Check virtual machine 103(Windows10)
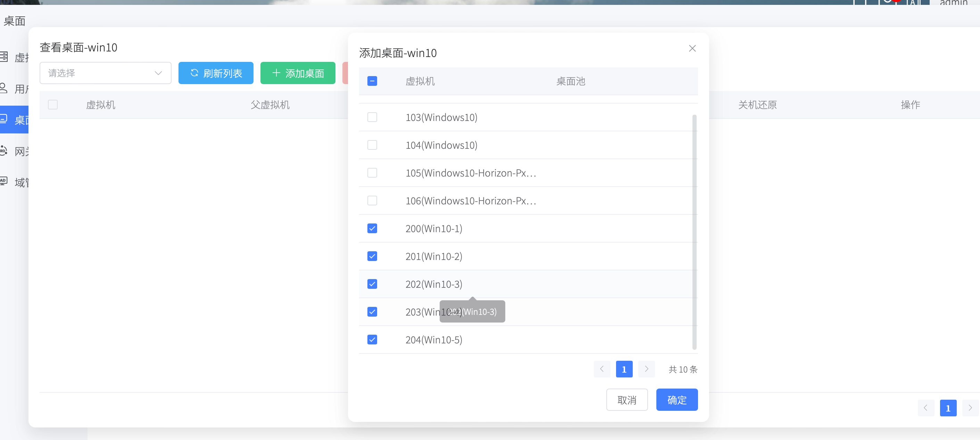The image size is (980, 440). tap(372, 117)
